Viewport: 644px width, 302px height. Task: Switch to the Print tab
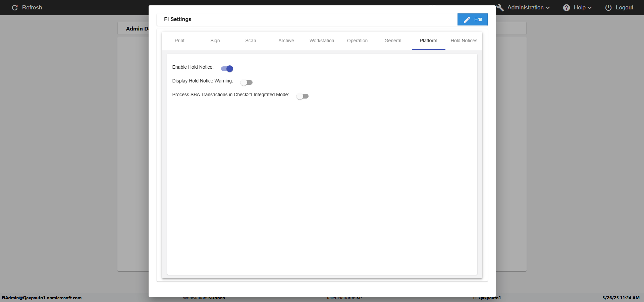(179, 41)
